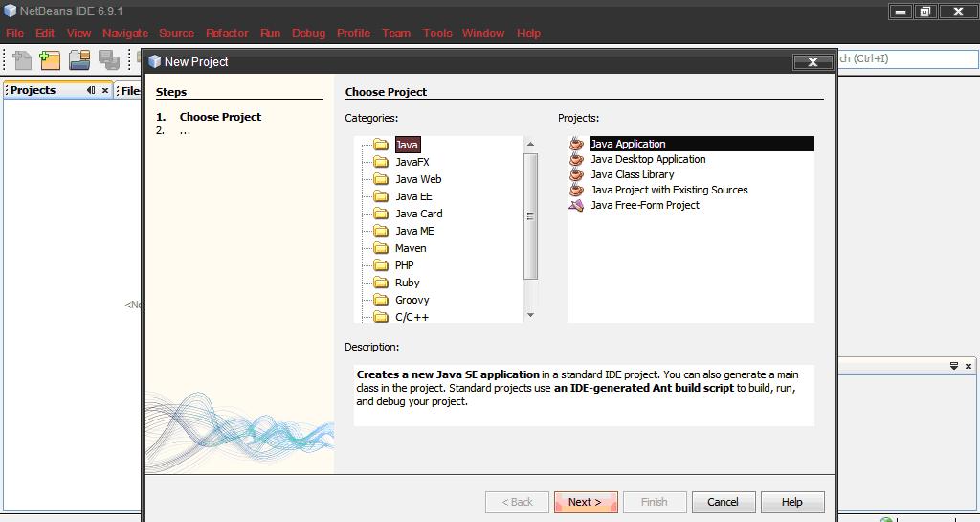
Task: Click the Java Card folder icon
Action: coord(381,214)
